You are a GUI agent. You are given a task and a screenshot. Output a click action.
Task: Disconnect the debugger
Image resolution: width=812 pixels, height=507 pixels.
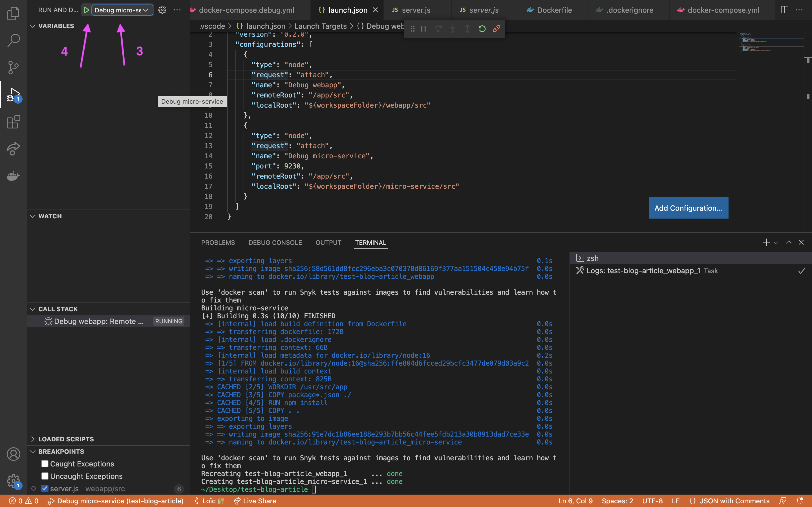tap(496, 28)
